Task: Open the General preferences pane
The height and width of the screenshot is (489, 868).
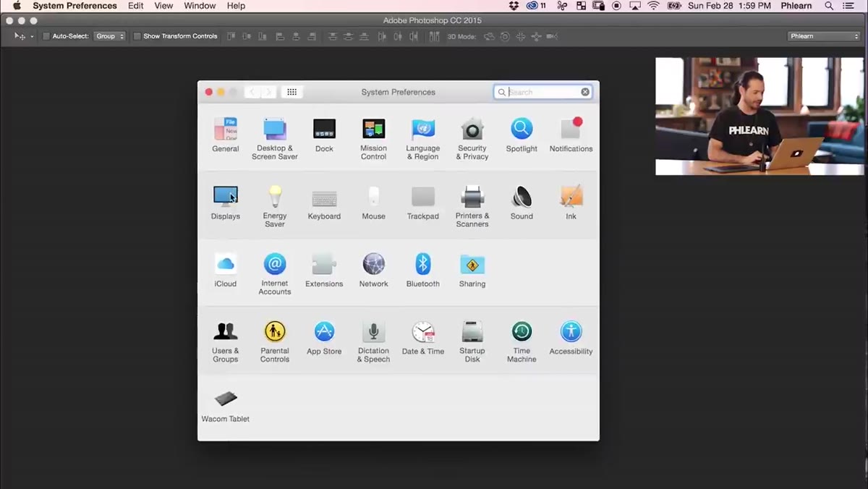Action: [226, 135]
